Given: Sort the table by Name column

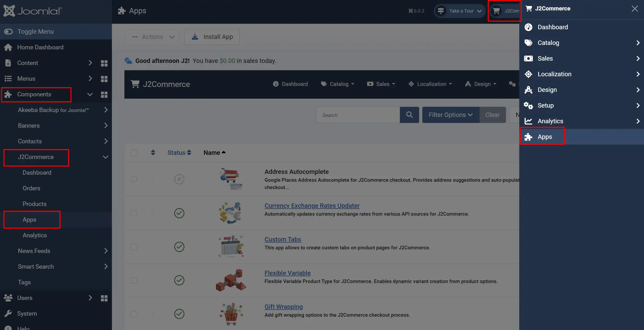Looking at the screenshot, I should (214, 153).
